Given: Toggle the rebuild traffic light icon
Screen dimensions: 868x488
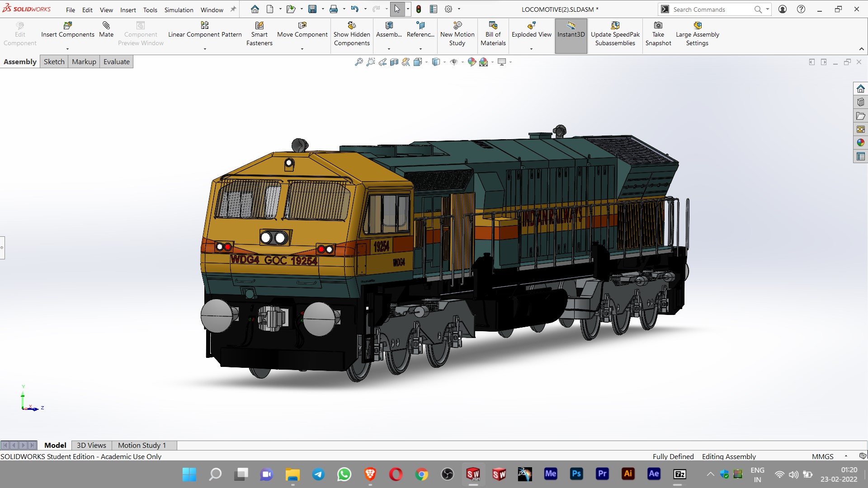Looking at the screenshot, I should click(x=419, y=9).
